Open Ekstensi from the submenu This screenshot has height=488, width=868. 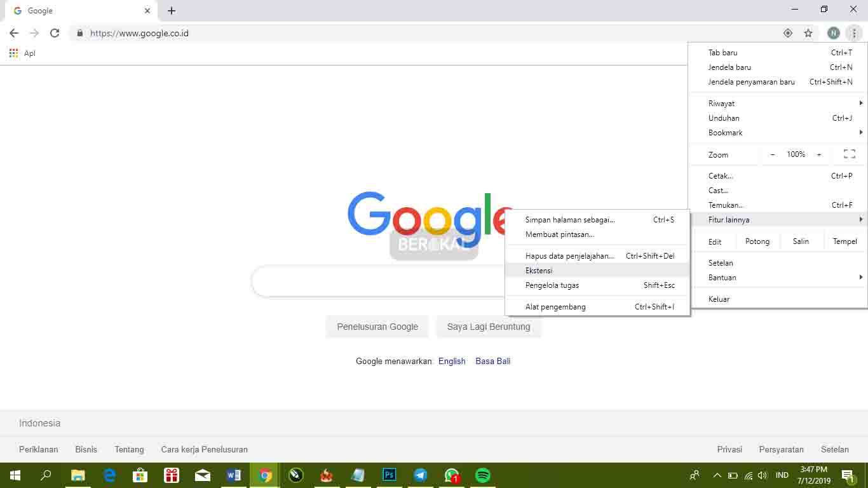[597, 271]
